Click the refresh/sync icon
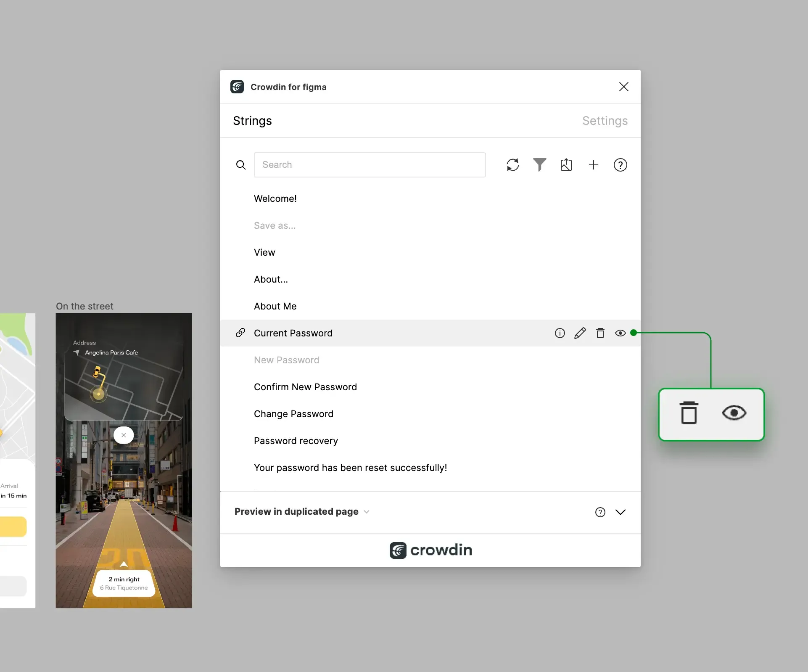This screenshot has width=808, height=672. point(513,164)
